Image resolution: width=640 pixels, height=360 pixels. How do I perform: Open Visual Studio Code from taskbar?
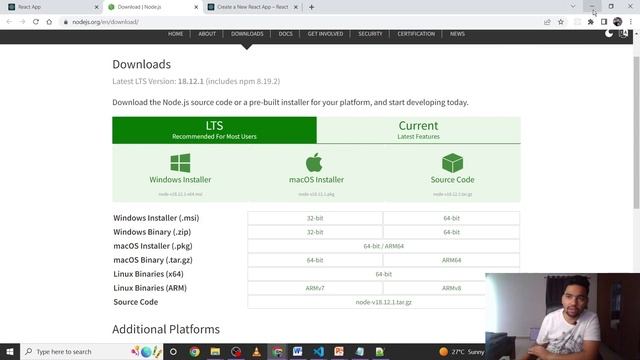(318, 351)
